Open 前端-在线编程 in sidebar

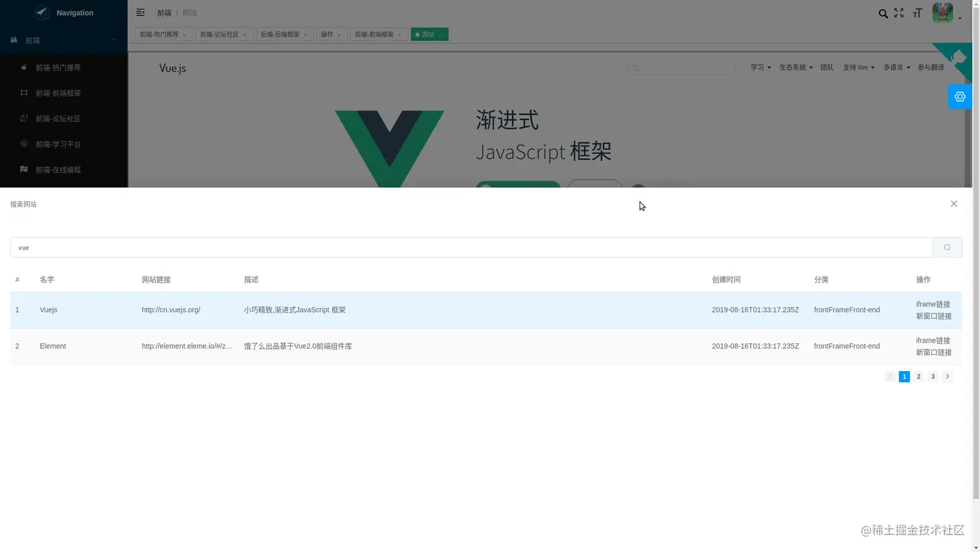tap(64, 170)
